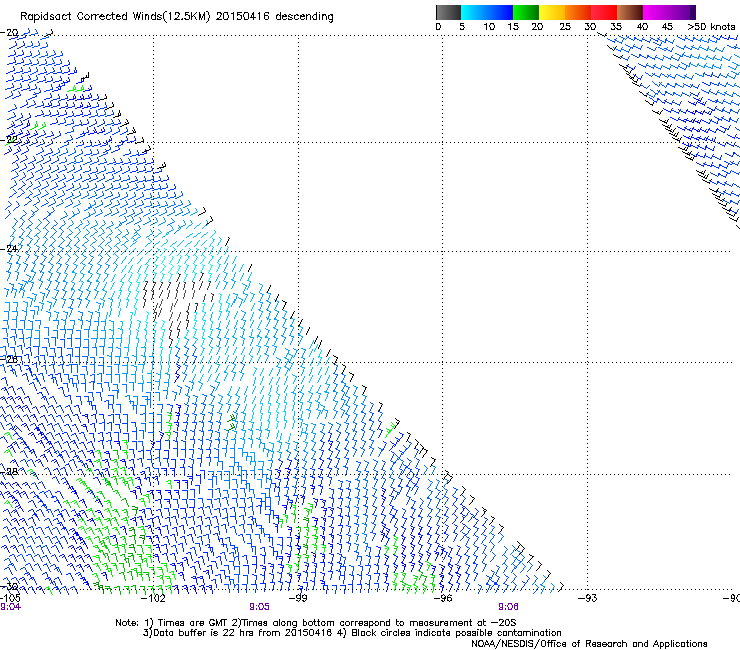Click the latitude label "-22"
The image size is (740, 650).
(9, 140)
